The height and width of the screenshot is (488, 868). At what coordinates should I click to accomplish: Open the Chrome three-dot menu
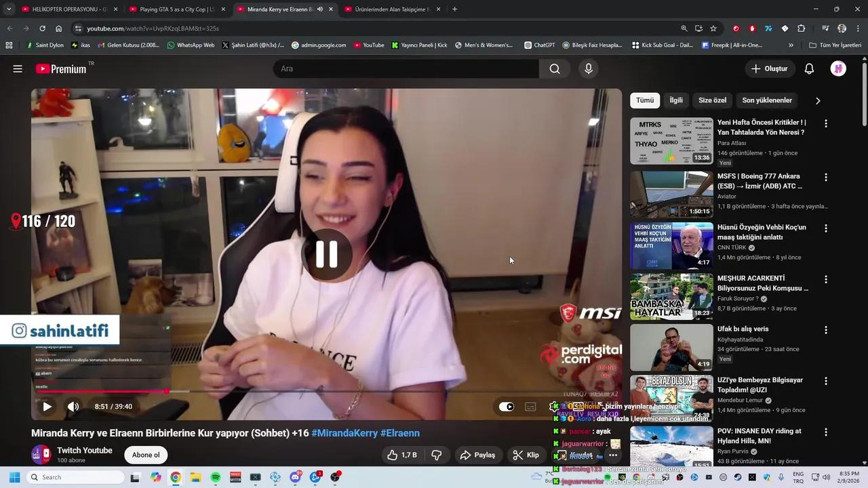tap(858, 28)
